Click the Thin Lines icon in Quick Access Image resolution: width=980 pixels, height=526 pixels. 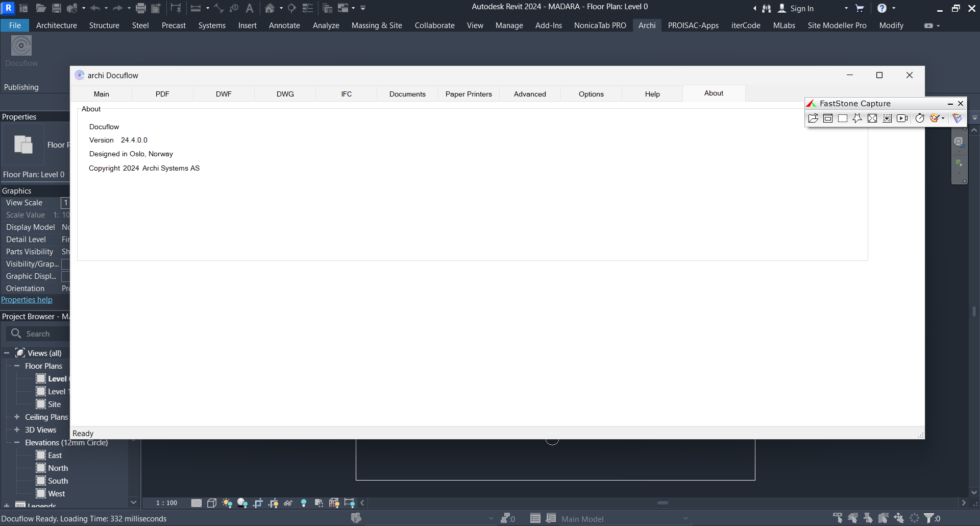tap(308, 8)
